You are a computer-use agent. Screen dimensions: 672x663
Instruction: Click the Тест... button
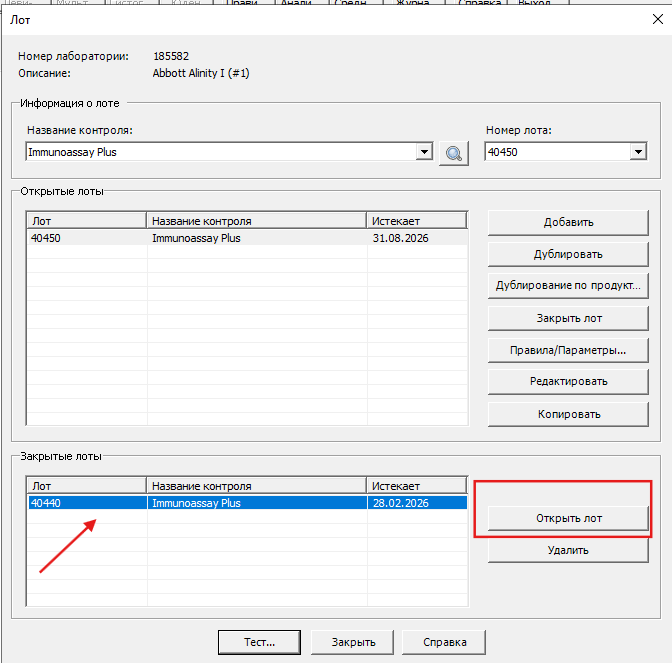(259, 642)
